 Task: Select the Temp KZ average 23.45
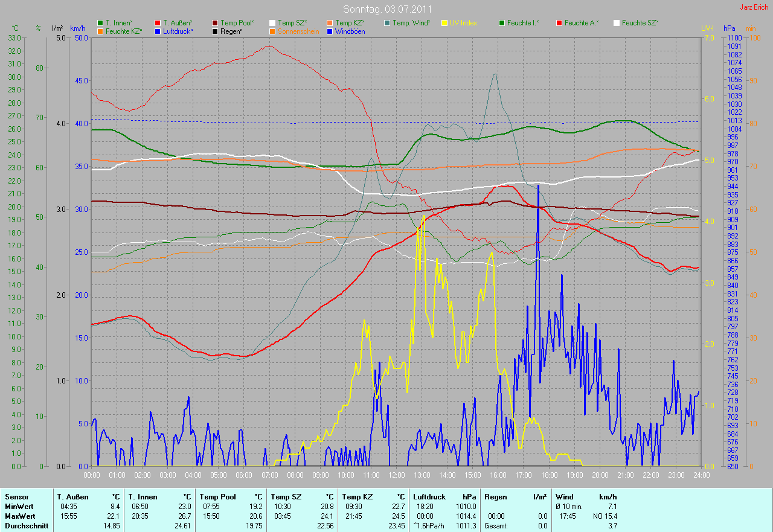coord(396,526)
